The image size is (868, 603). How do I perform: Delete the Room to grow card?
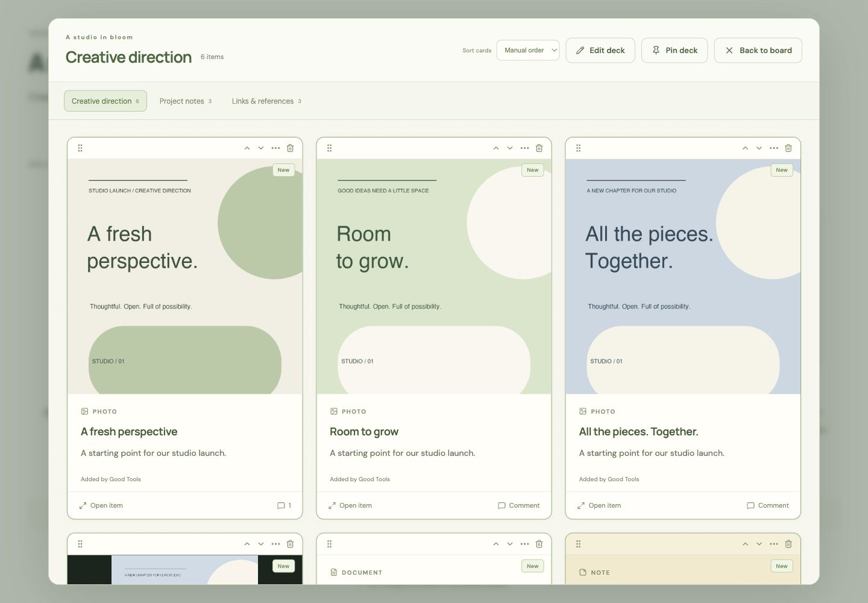pos(539,148)
